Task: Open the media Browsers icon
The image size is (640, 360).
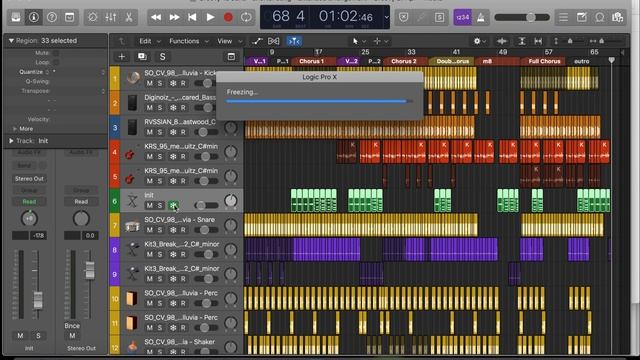Action: pyautogui.click(x=618, y=17)
